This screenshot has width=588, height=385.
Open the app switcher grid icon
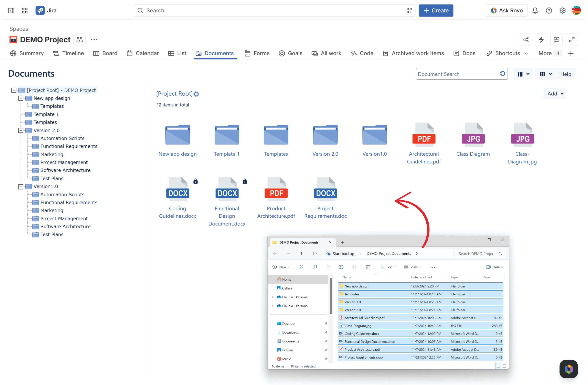(x=25, y=10)
